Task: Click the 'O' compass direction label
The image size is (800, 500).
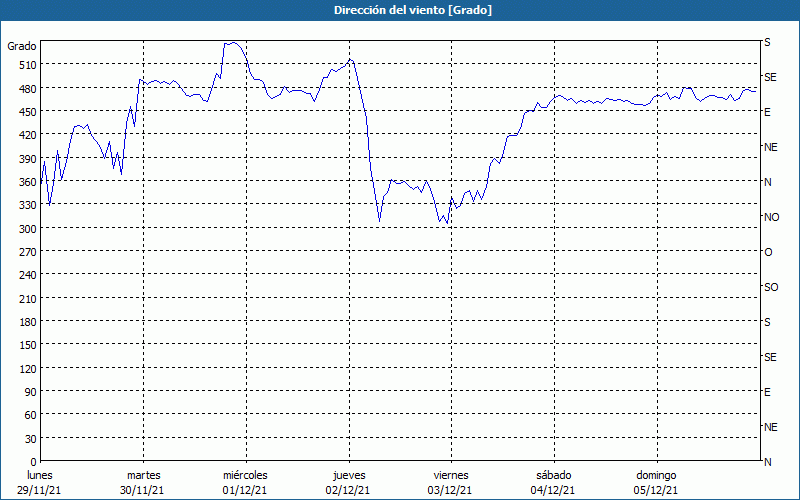Action: click(x=768, y=252)
